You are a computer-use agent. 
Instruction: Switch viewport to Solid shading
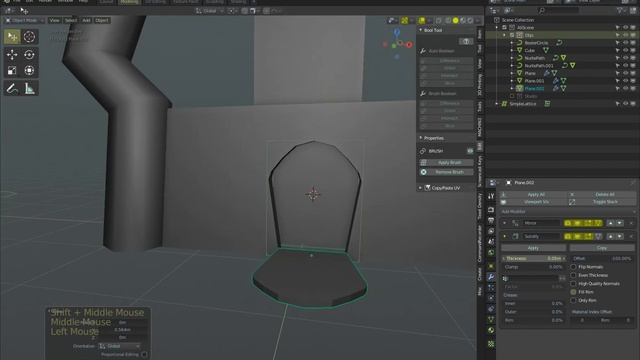456,20
